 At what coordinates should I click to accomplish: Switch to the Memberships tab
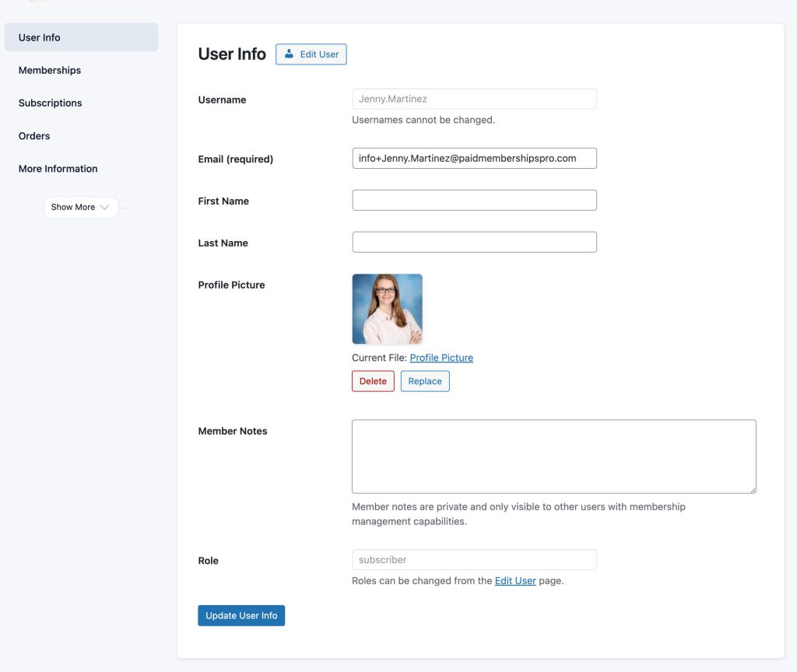pyautogui.click(x=49, y=70)
